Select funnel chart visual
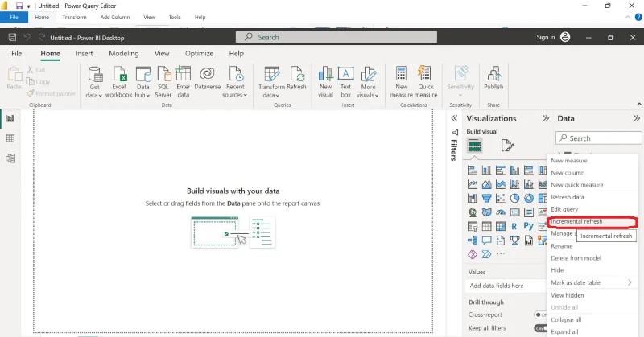 (x=486, y=199)
